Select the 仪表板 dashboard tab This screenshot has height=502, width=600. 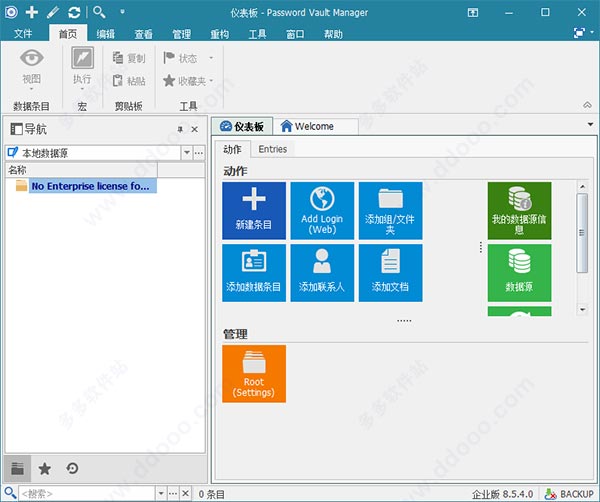pos(242,126)
